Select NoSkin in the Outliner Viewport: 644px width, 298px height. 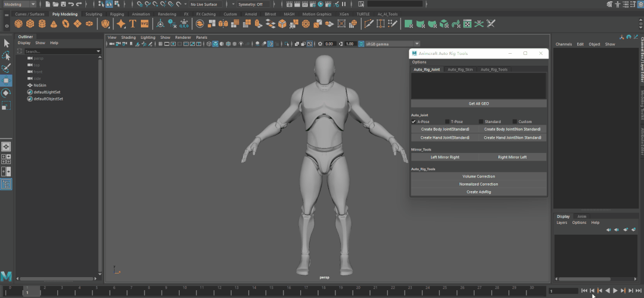40,85
